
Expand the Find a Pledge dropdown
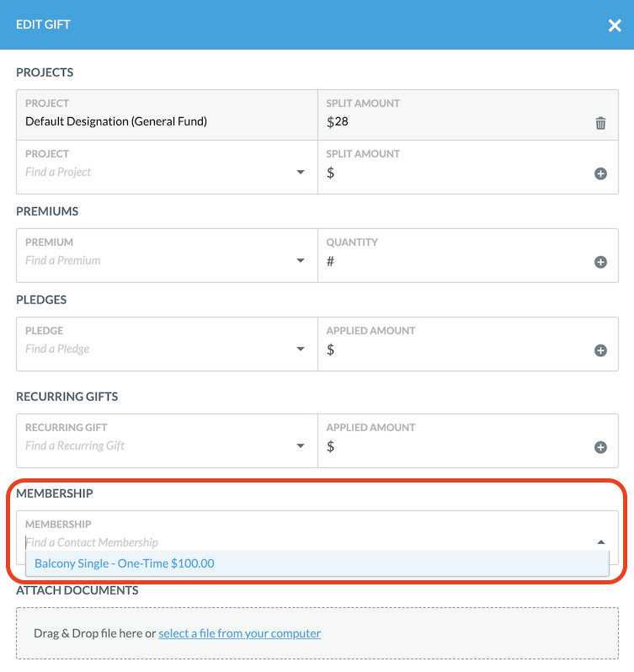tap(301, 349)
